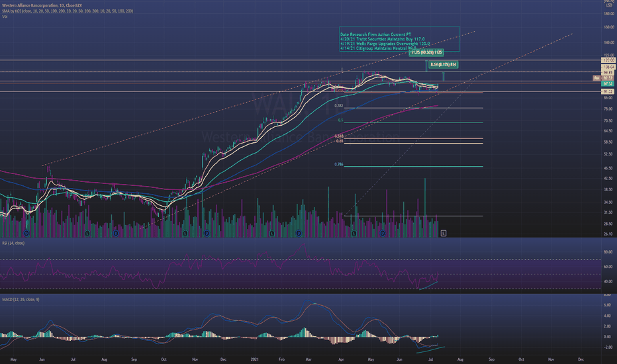Click the 80.00 value on RSI axis
Viewport: 617px width, 364px height.
609,252
